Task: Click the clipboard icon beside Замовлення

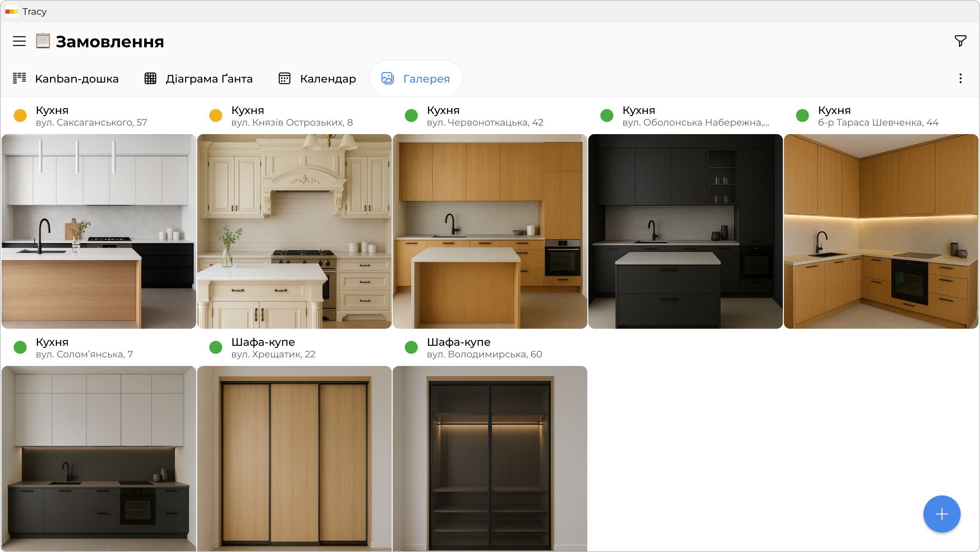Action: [x=43, y=41]
